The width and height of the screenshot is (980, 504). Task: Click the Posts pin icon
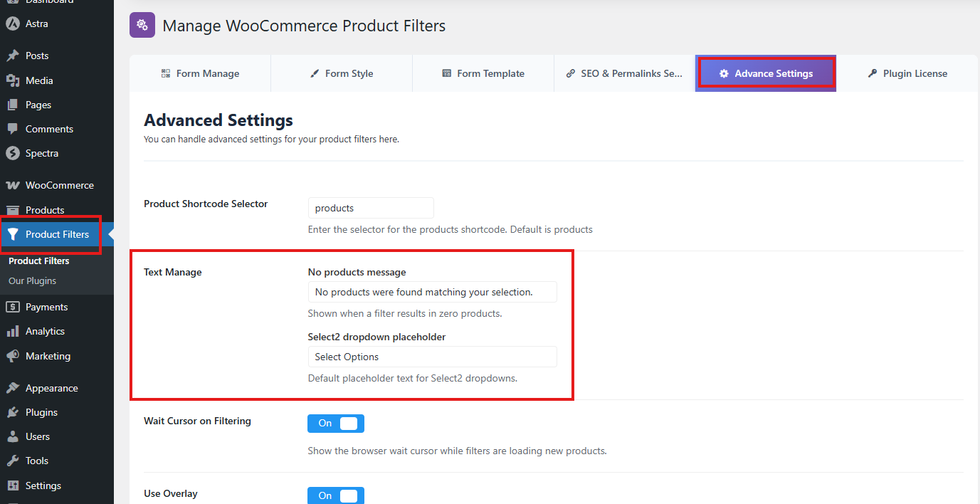pyautogui.click(x=12, y=56)
